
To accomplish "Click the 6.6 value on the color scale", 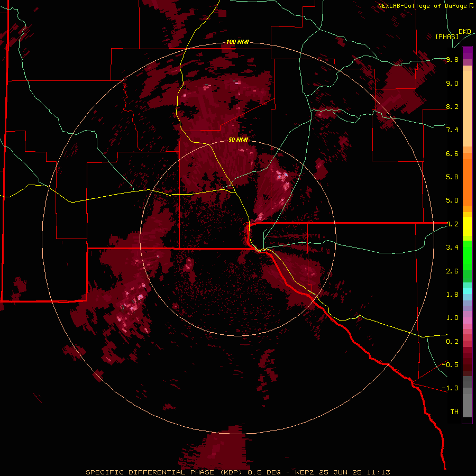I will (452, 153).
